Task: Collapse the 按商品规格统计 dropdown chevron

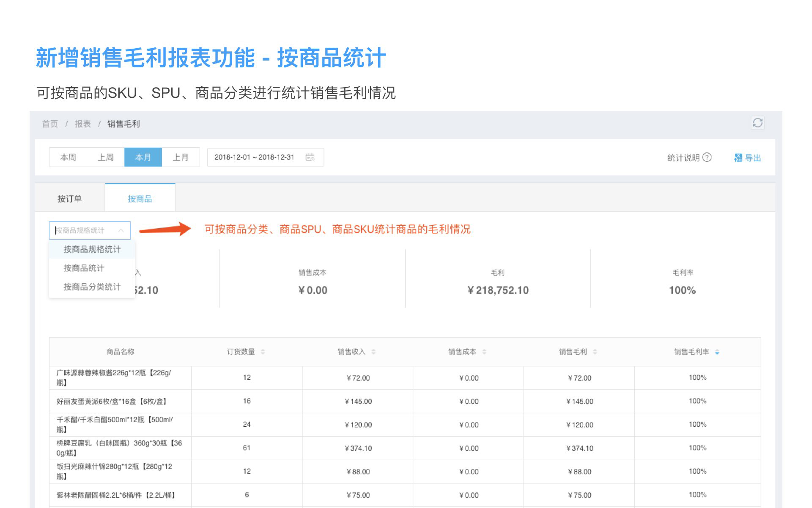Action: point(121,230)
